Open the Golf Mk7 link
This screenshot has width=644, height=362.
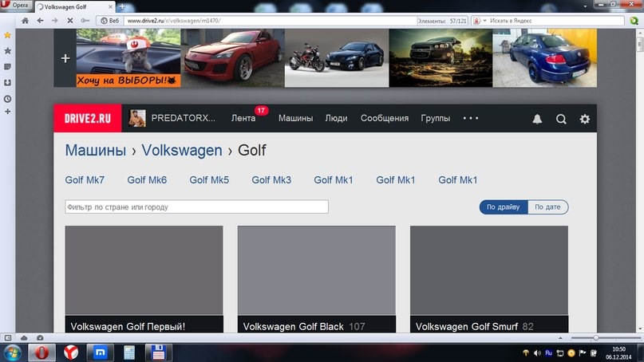point(85,179)
